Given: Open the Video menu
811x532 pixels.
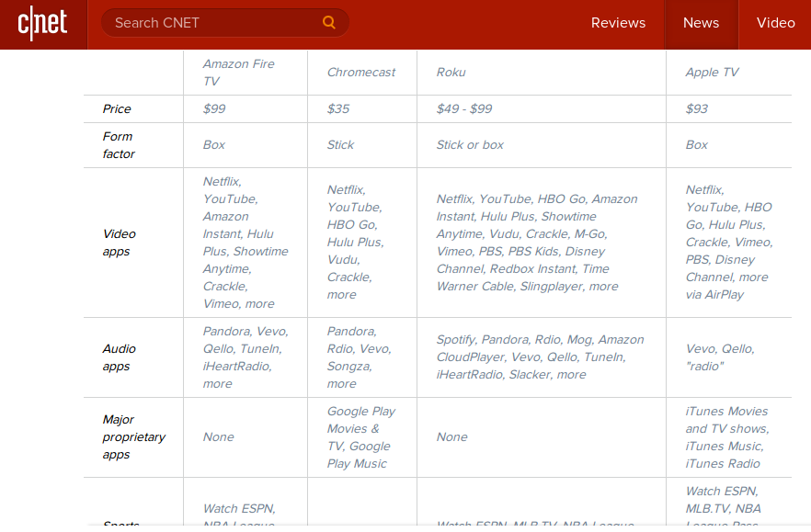Looking at the screenshot, I should point(775,23).
